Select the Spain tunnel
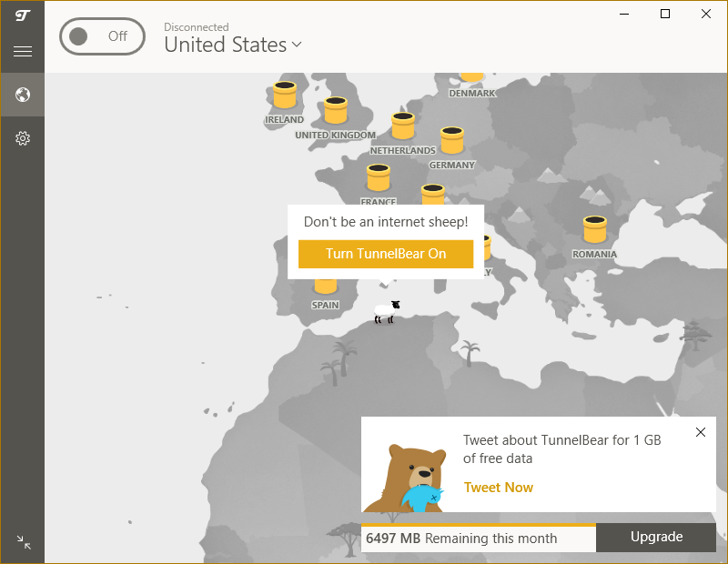Image resolution: width=728 pixels, height=564 pixels. (x=326, y=286)
